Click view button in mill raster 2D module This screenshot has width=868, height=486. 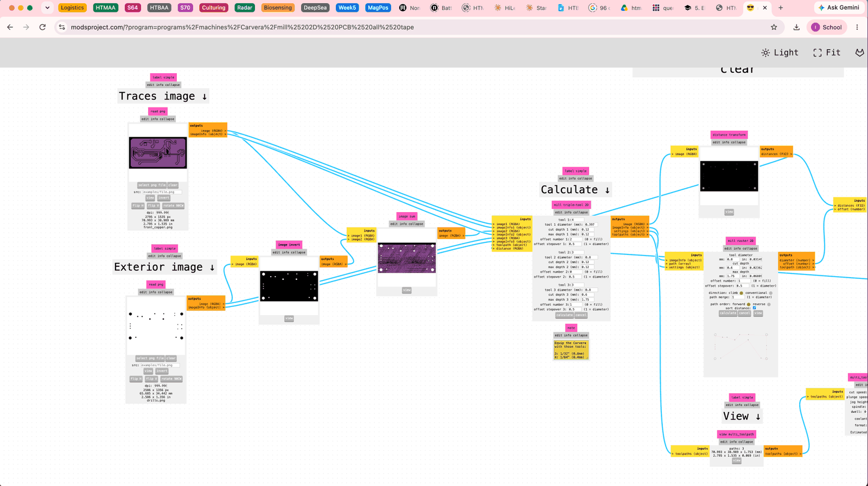758,313
